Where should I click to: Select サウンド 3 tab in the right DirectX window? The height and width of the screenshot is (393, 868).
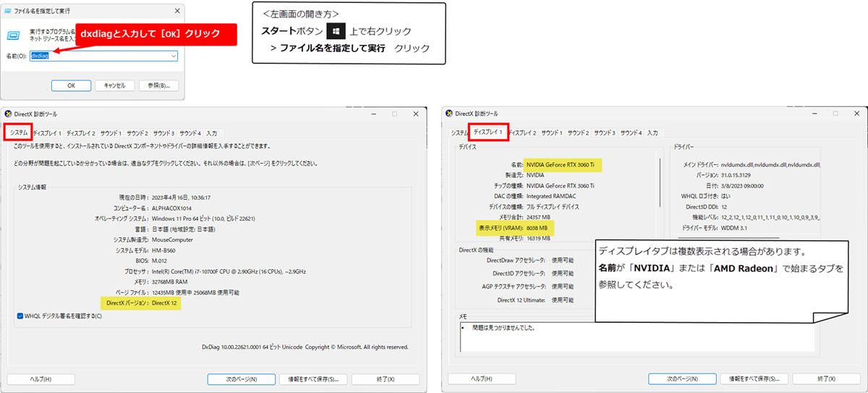coord(604,133)
